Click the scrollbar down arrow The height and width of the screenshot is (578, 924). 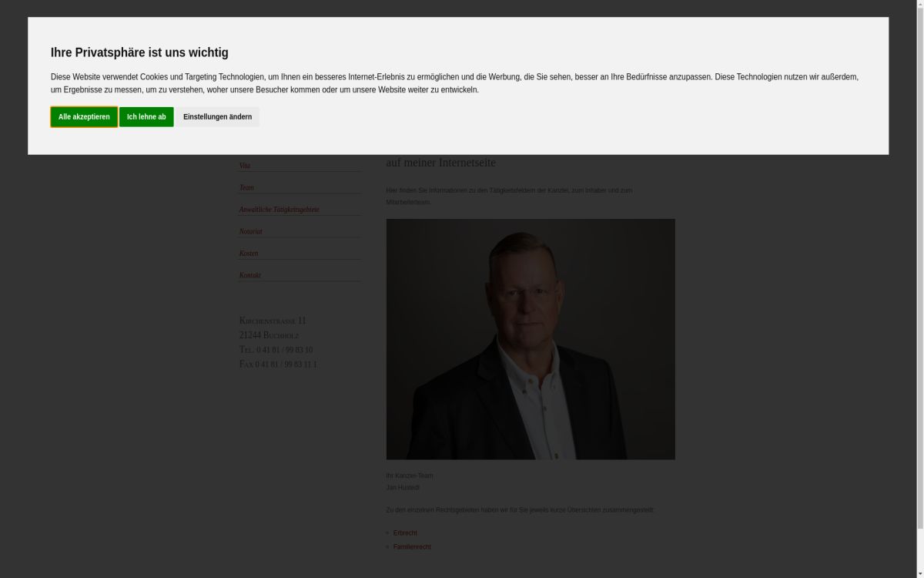click(x=918, y=573)
